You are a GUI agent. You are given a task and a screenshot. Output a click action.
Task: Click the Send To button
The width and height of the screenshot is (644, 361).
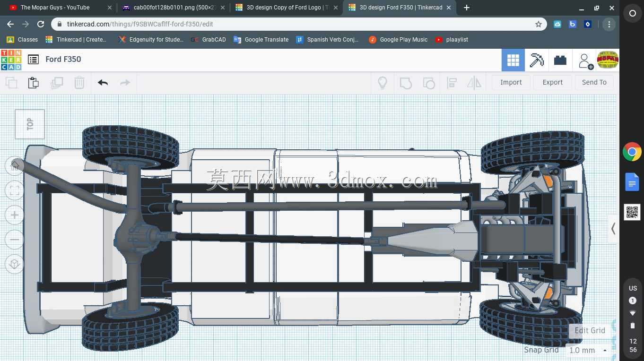pos(594,82)
